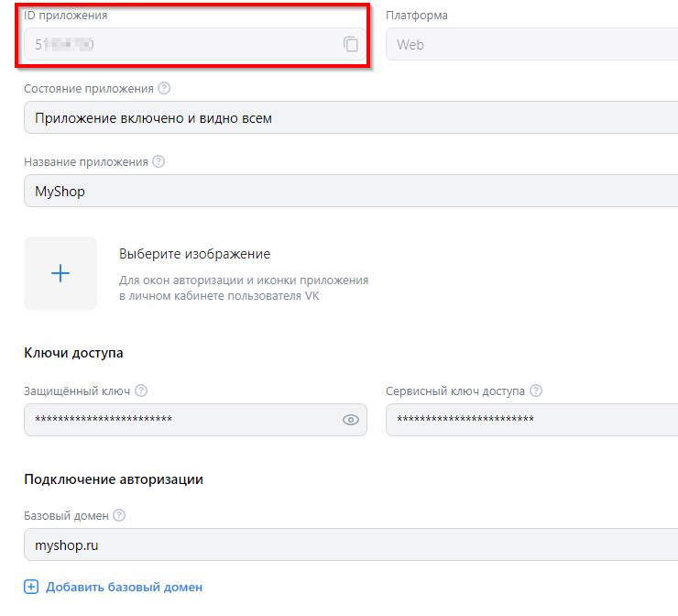Screen dimensions: 678x616
Task: Show the tooltip for Сервисный ключ доступа
Action: point(536,390)
